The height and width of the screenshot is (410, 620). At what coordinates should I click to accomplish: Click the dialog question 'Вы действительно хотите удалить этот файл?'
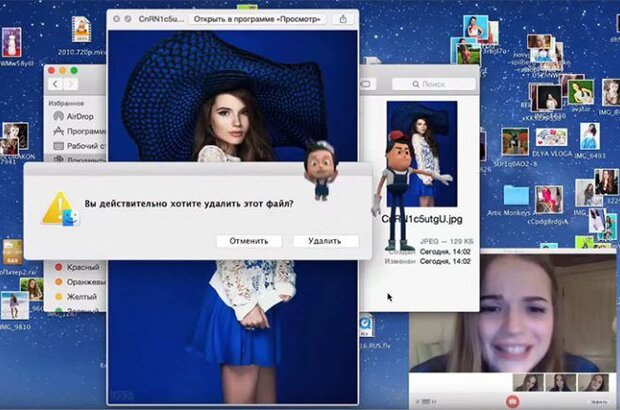coord(189,204)
